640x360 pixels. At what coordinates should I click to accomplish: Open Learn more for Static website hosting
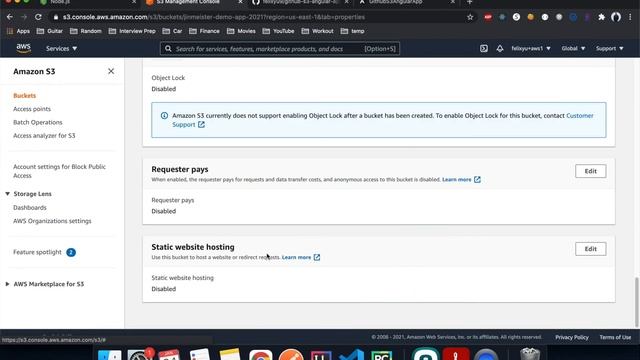[296, 257]
